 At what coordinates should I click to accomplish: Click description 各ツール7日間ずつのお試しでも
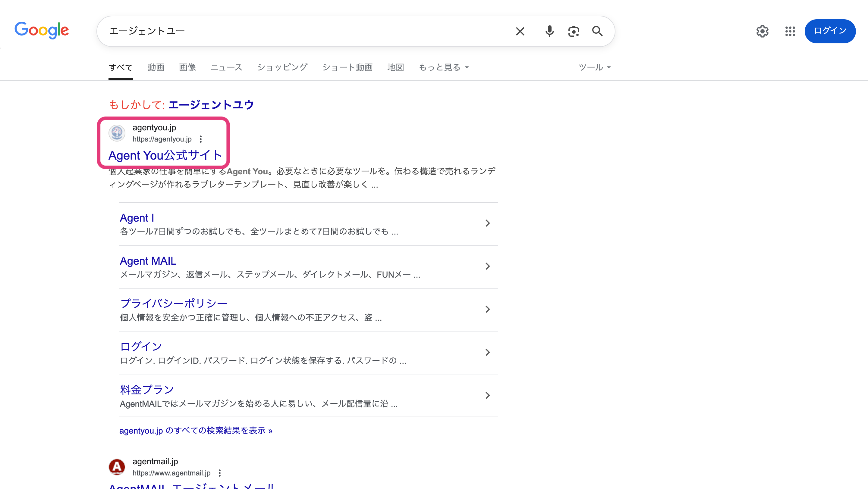tap(259, 232)
